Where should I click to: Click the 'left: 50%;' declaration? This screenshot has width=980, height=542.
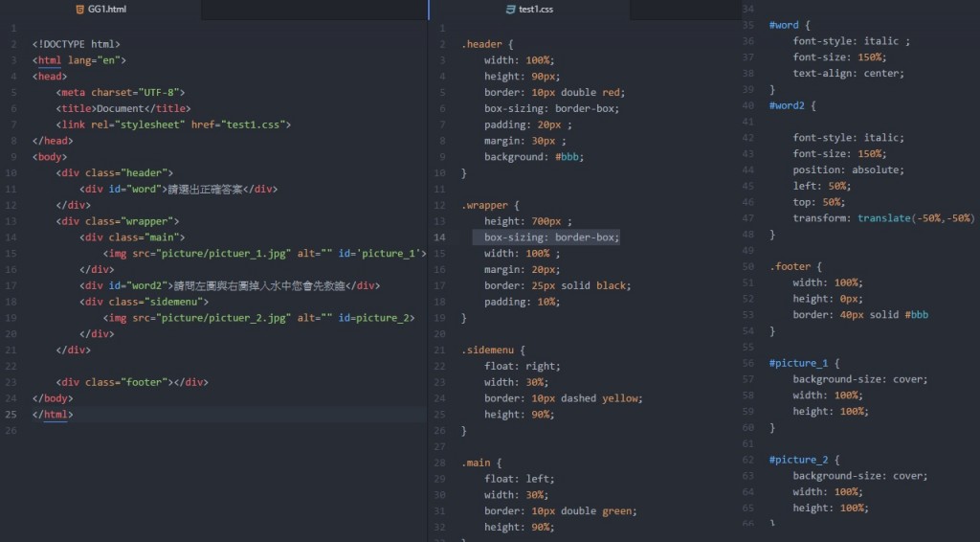822,187
